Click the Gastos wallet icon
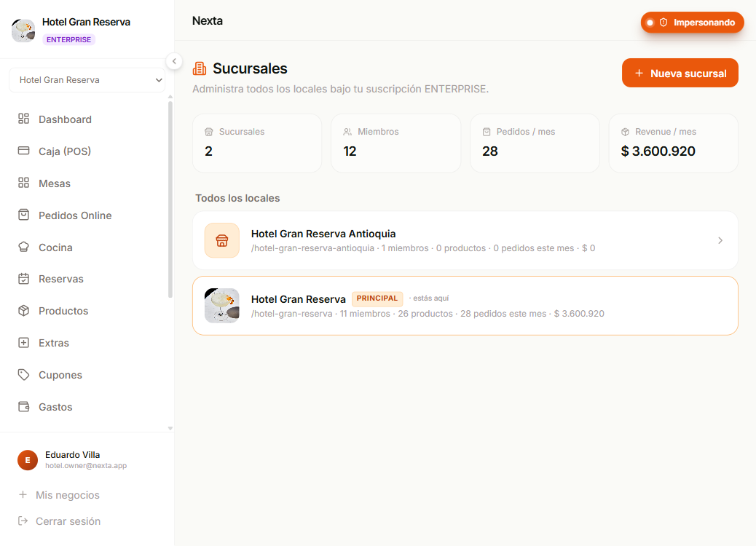Screen dimensions: 756x546 [x=23, y=406]
